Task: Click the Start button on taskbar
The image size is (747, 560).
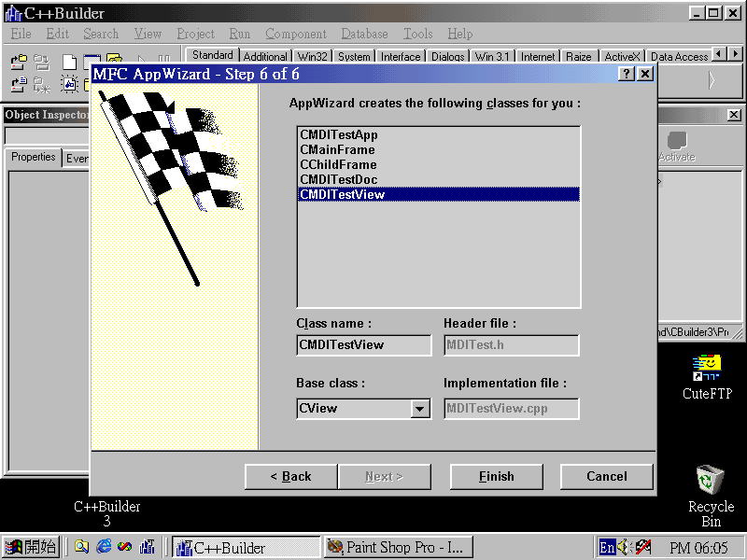Action: (x=31, y=547)
